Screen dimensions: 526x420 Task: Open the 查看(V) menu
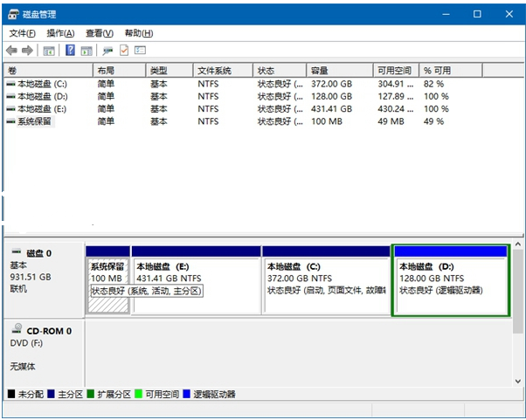(x=99, y=33)
